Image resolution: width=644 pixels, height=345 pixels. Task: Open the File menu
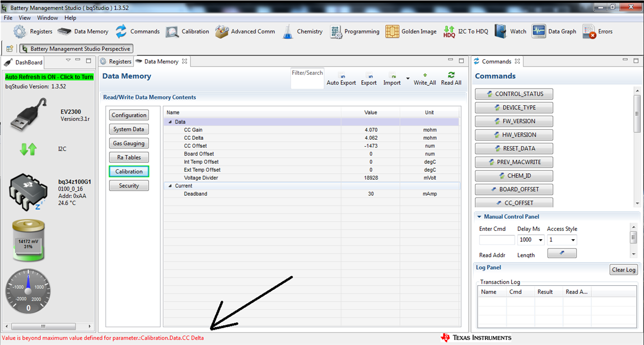point(8,18)
